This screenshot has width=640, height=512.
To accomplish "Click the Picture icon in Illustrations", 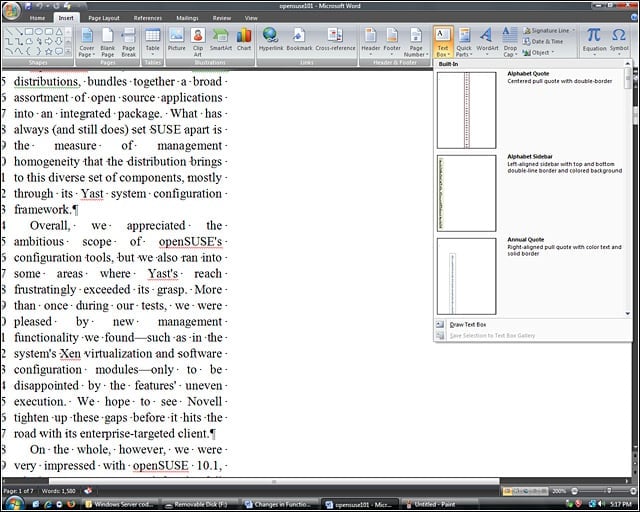I will click(176, 40).
